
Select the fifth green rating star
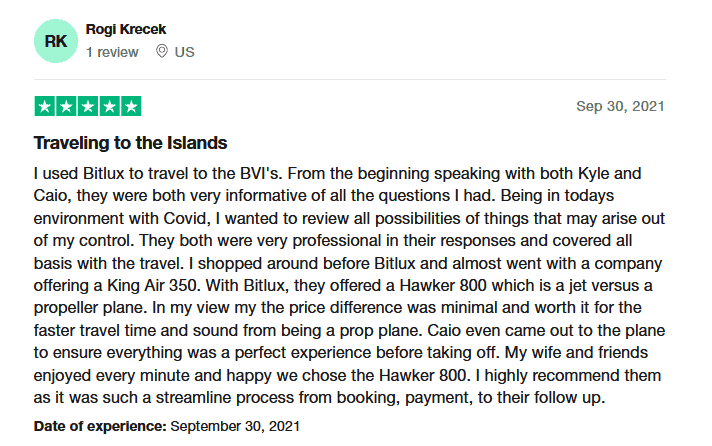(131, 106)
